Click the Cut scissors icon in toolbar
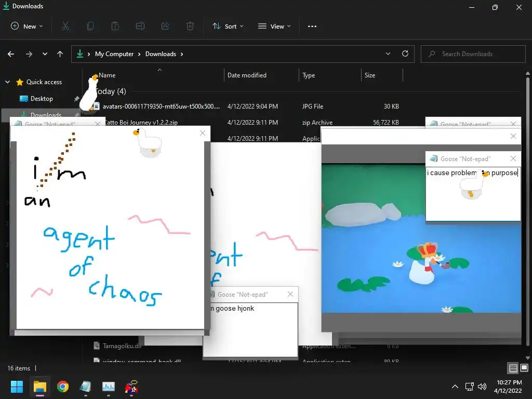532x399 pixels. 65,26
